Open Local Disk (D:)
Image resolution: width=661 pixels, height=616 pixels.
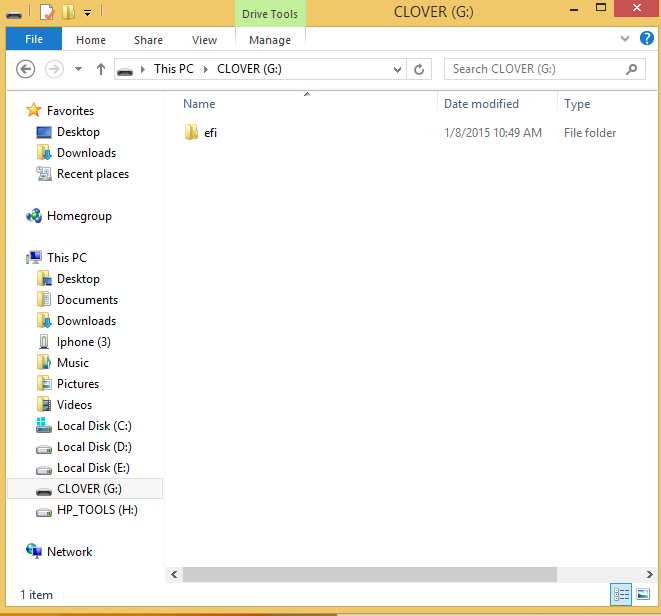click(x=94, y=447)
